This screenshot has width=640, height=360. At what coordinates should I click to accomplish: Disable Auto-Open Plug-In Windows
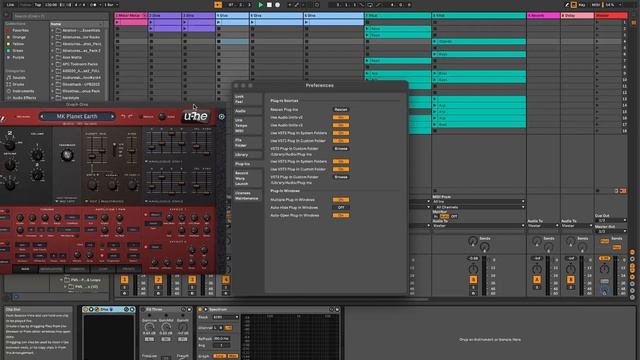(x=340, y=216)
